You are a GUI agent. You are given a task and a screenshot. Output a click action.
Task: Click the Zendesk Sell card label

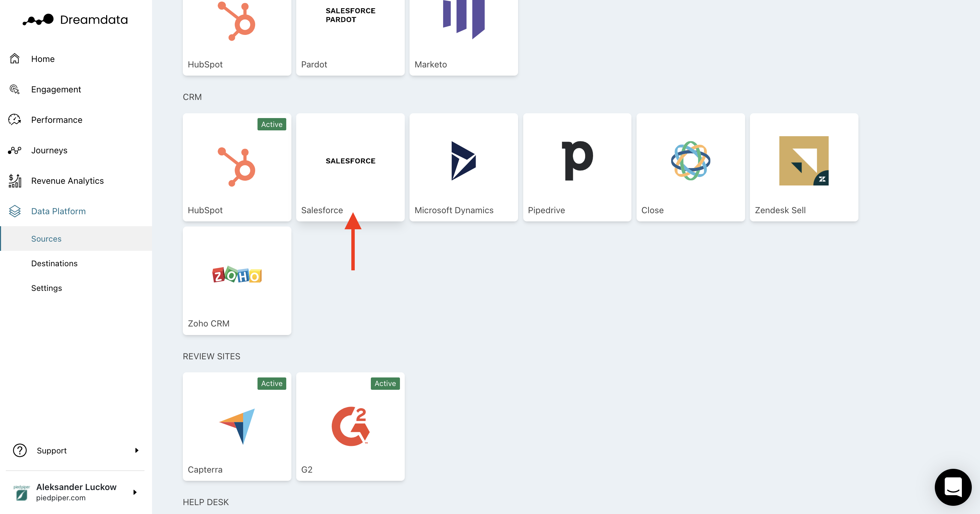pos(780,210)
